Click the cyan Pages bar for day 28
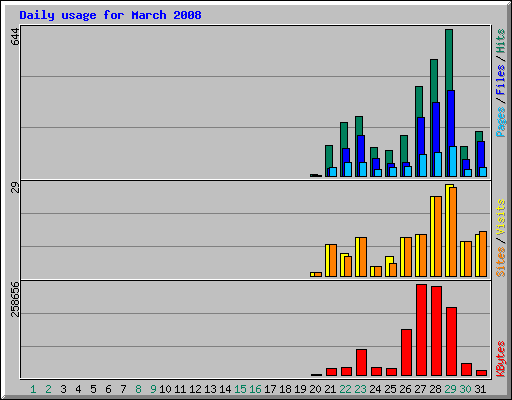Image resolution: width=512 pixels, height=400 pixels. 438,165
